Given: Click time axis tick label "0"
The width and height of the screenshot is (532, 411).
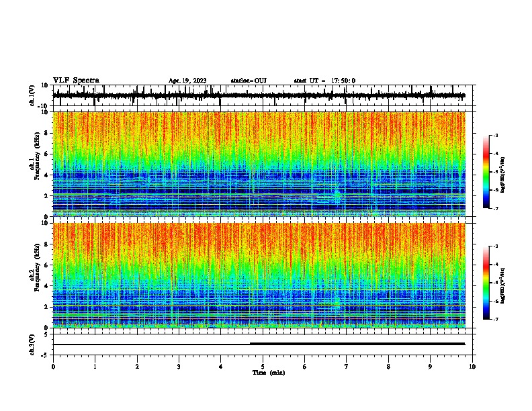Looking at the screenshot, I should pyautogui.click(x=53, y=367).
